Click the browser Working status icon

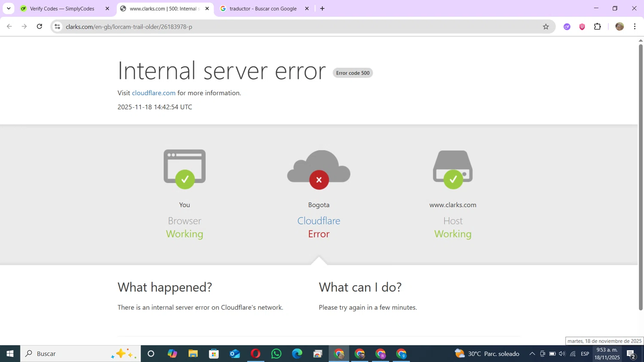coord(185,169)
